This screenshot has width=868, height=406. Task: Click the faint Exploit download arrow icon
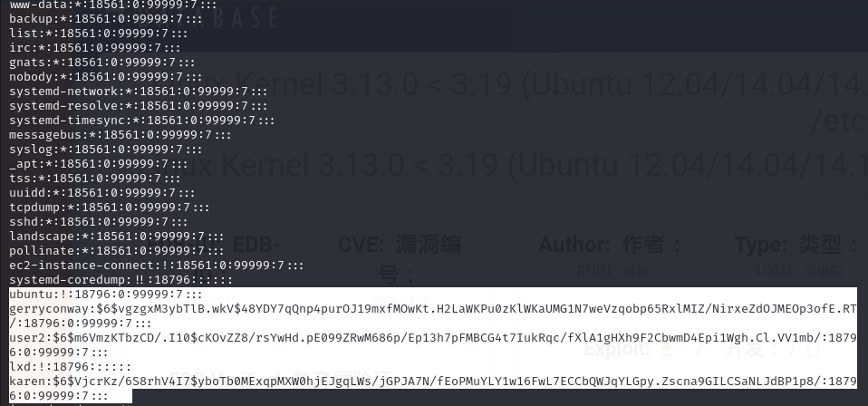click(x=667, y=350)
